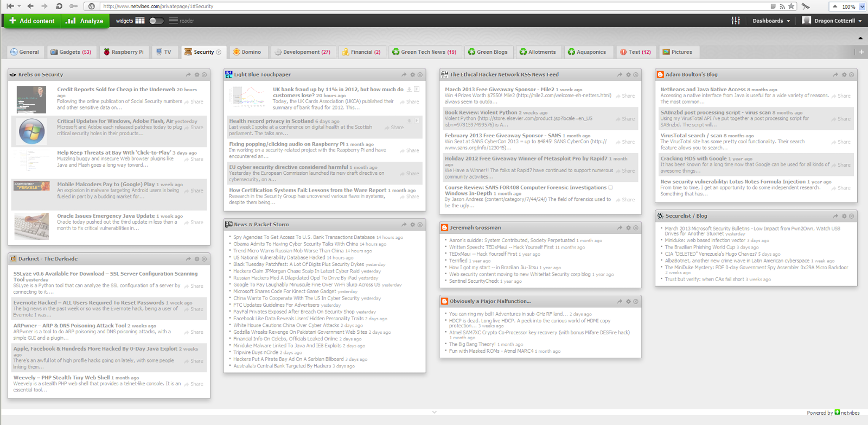The width and height of the screenshot is (868, 425).
Task: Share the Obviously a Major Malfunction widget
Action: [620, 301]
